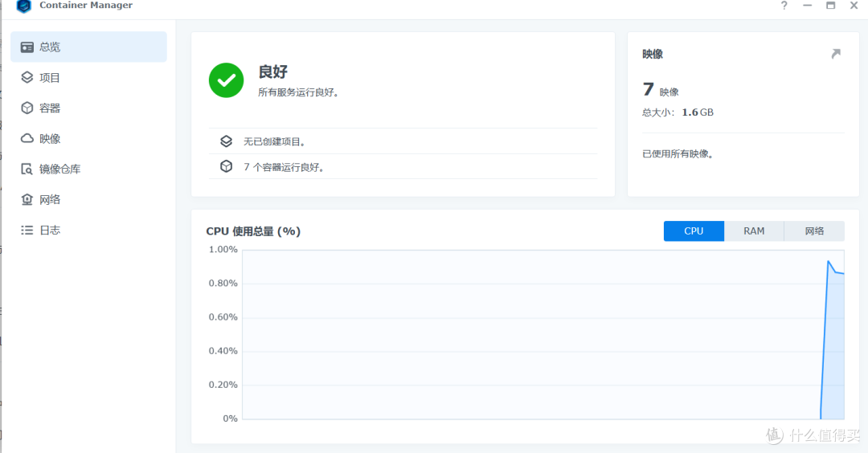The image size is (868, 453).
Task: Click the 0.80% axis label on chart
Action: 223,284
